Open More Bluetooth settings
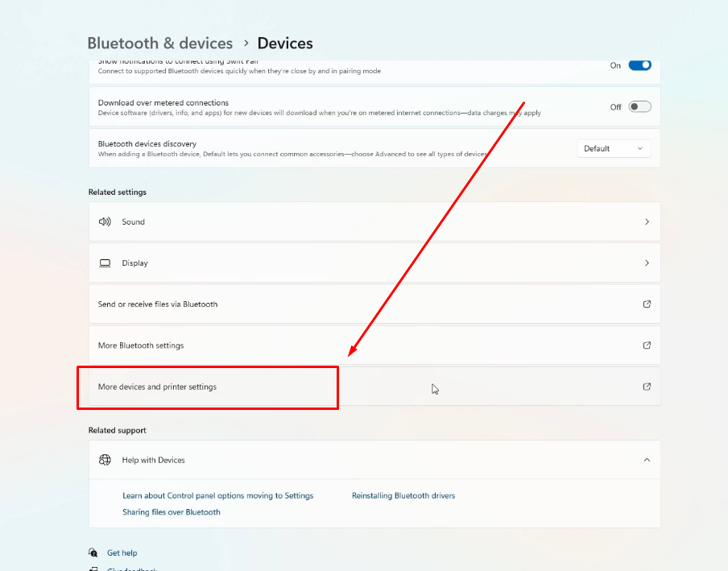The height and width of the screenshot is (571, 728). coord(374,345)
